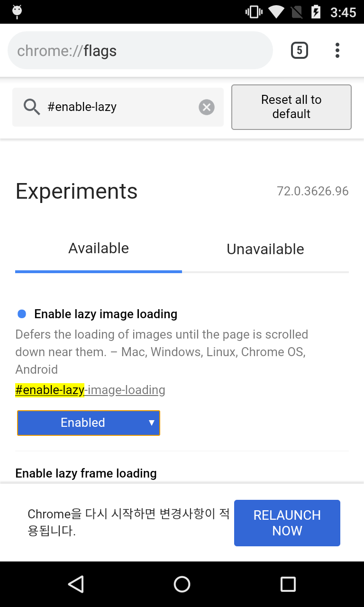Click the blue modified-flag dot indicator
Image resolution: width=364 pixels, height=607 pixels.
pos(22,314)
